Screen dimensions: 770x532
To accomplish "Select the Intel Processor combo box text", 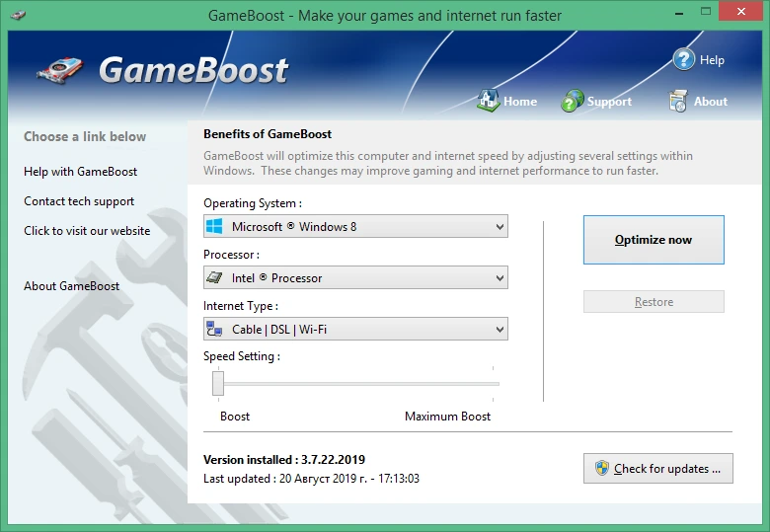I will (277, 277).
